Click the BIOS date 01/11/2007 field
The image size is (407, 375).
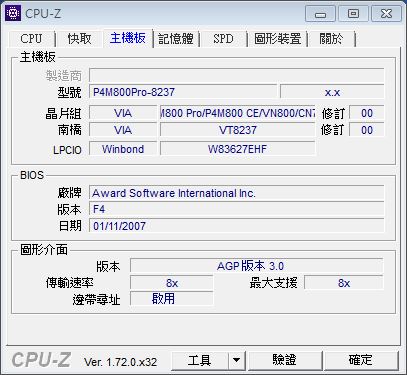[x=236, y=226]
